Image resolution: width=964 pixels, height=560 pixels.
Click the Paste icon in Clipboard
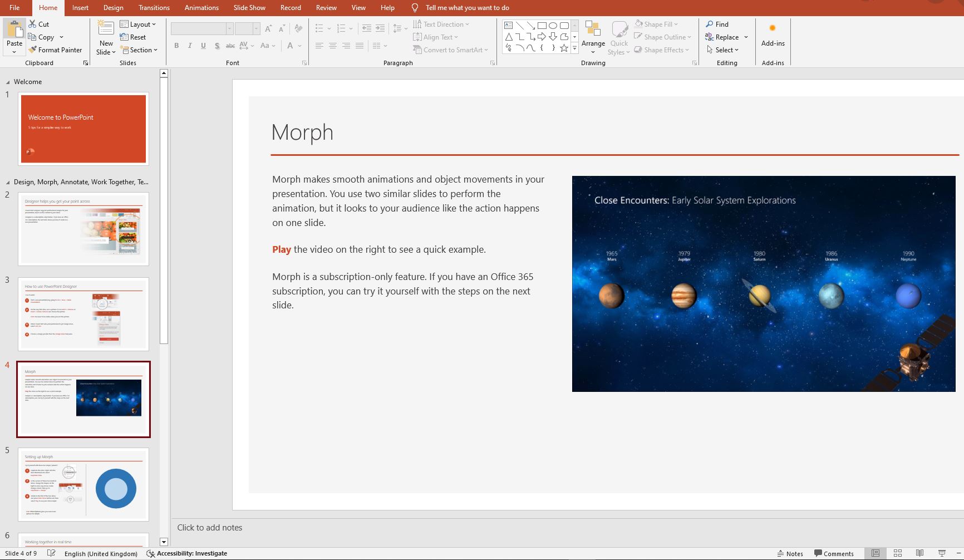(14, 29)
